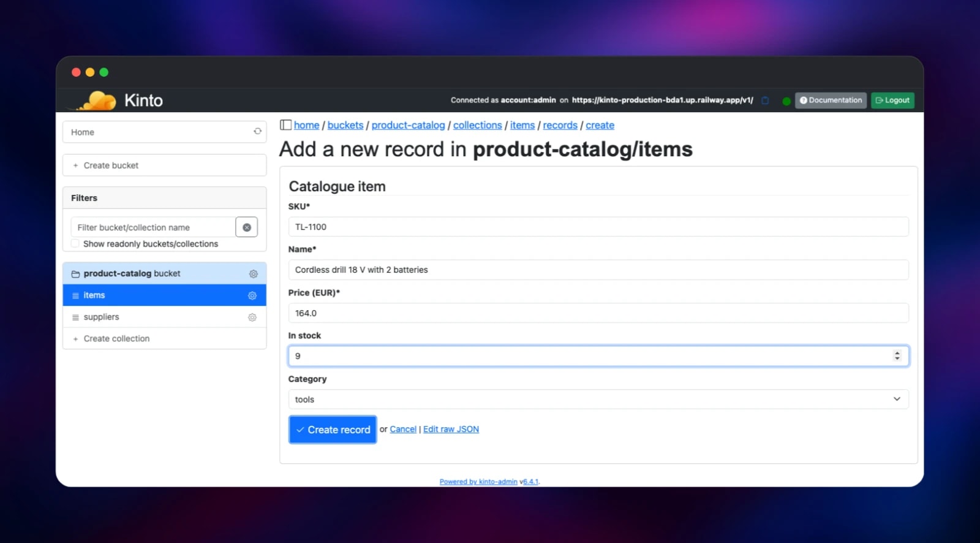The image size is (980, 543).
Task: Open product-catalog bucket settings gear
Action: click(253, 274)
